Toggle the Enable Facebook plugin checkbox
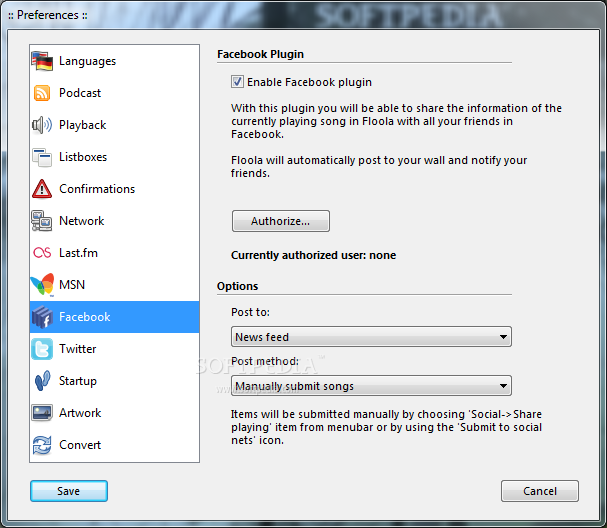The width and height of the screenshot is (607, 528). pos(237,82)
